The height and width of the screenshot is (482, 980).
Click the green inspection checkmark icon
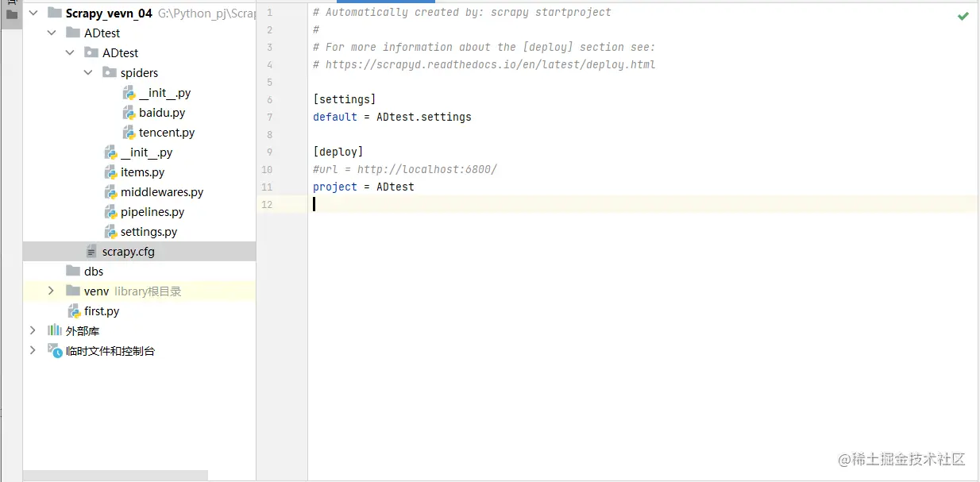pos(963,15)
